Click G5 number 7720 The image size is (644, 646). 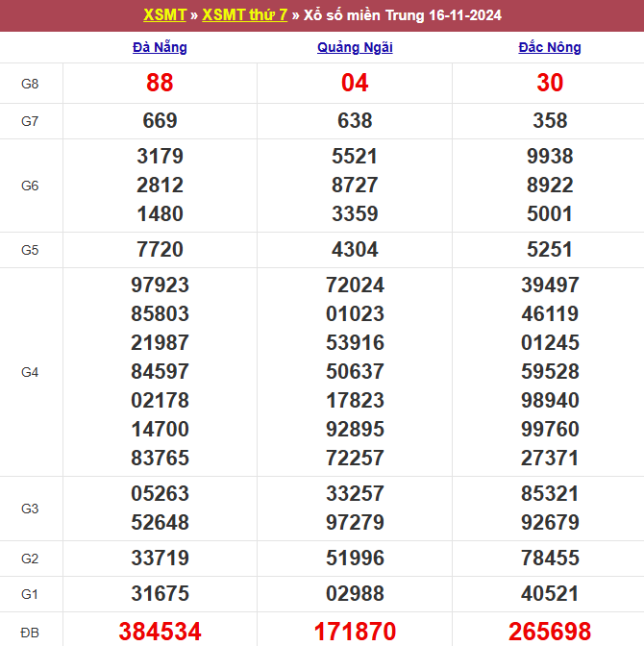[160, 249]
